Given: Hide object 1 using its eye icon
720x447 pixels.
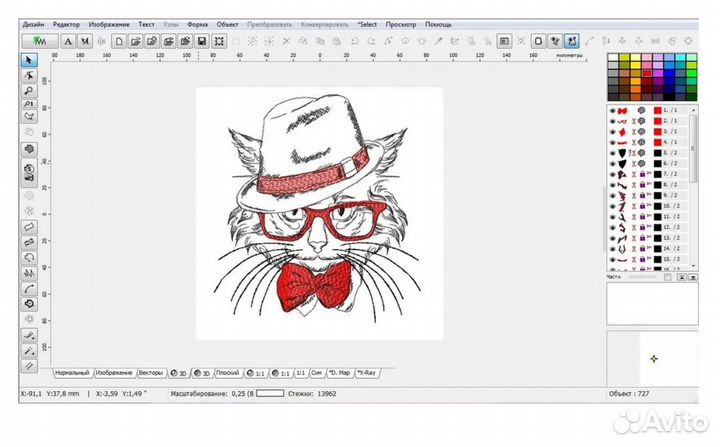Looking at the screenshot, I should click(612, 109).
